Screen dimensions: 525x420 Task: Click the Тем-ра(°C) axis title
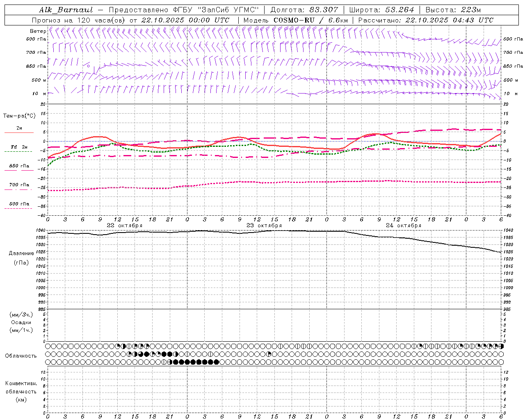pyautogui.click(x=19, y=116)
